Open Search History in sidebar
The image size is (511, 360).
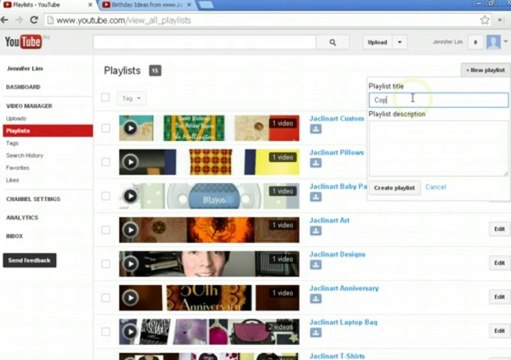(25, 155)
